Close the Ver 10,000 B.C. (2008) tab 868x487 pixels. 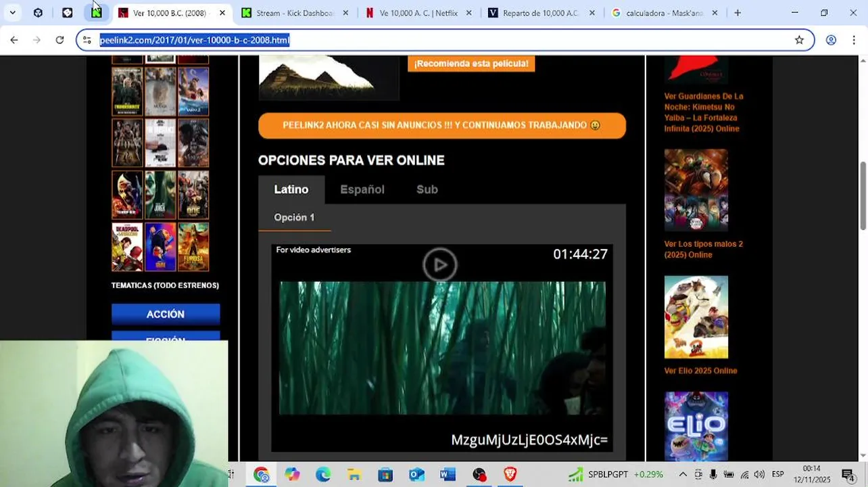pyautogui.click(x=222, y=13)
